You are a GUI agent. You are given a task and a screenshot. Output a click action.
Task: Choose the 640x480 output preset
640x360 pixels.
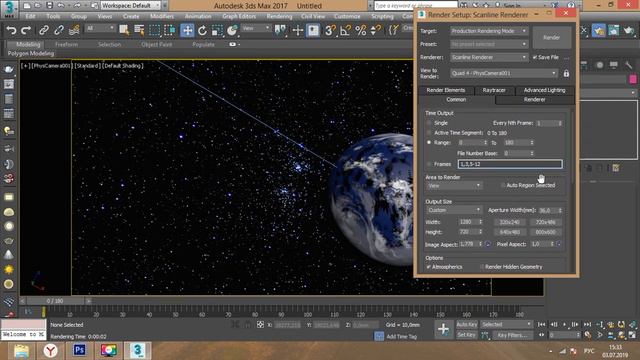pos(510,232)
